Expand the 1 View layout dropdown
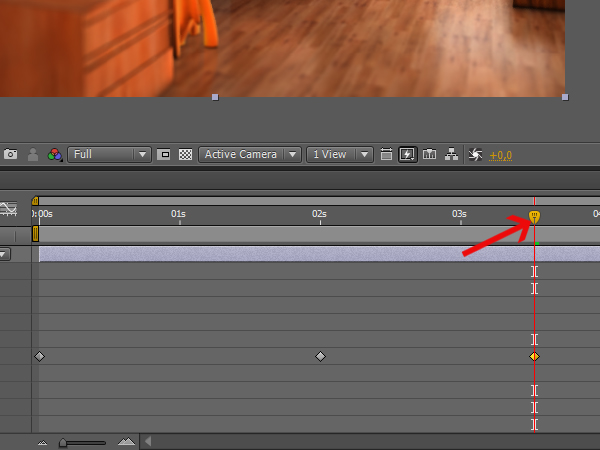The image size is (600, 450). (339, 155)
